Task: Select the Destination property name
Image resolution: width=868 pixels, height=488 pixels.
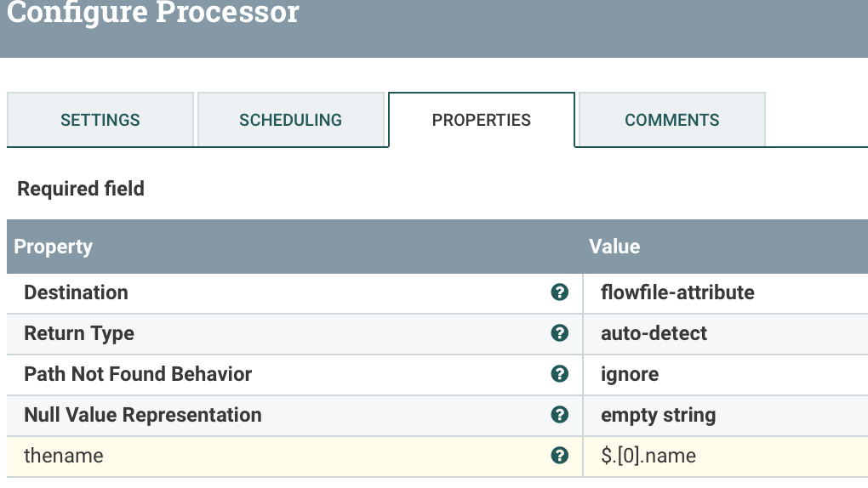Action: click(x=76, y=292)
